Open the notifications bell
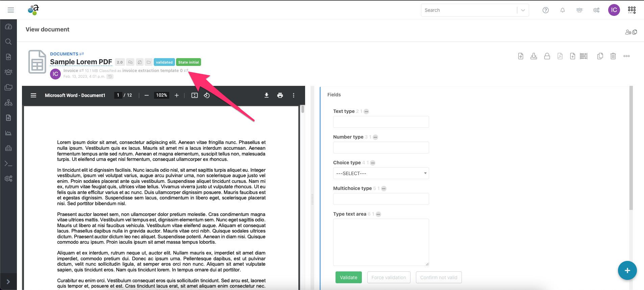 tap(562, 10)
